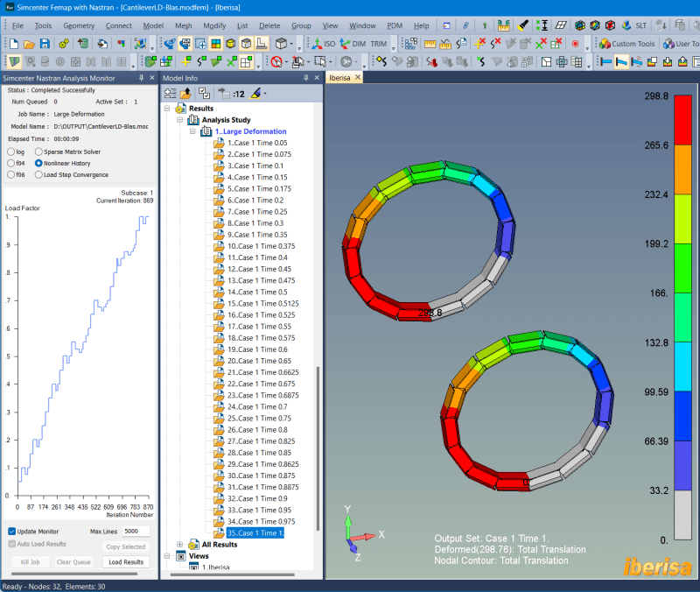Screen dimensions: 700x592
Task: Click the Model Info expand-all tree icon
Action: click(170, 94)
